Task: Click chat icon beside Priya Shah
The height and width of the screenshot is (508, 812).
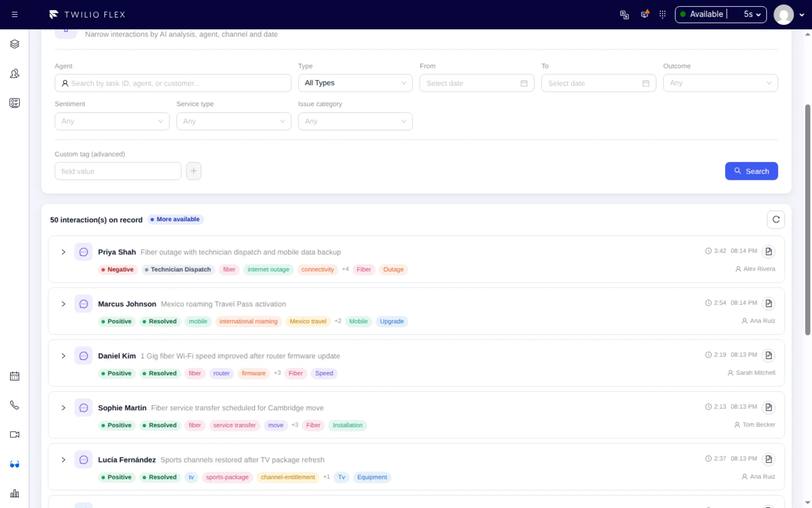Action: click(84, 252)
